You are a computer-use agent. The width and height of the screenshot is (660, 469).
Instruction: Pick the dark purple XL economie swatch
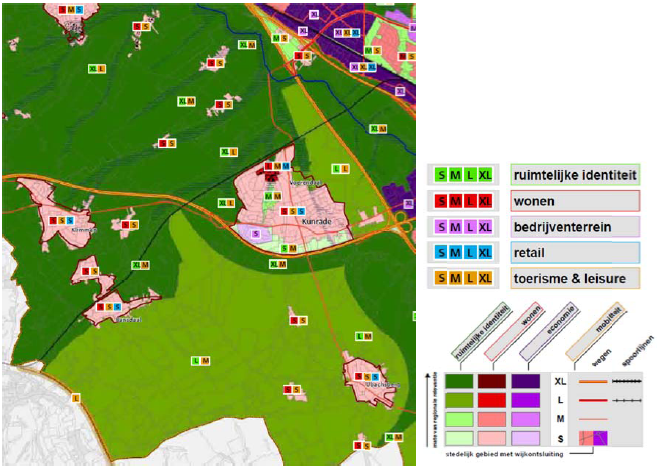[527, 381]
